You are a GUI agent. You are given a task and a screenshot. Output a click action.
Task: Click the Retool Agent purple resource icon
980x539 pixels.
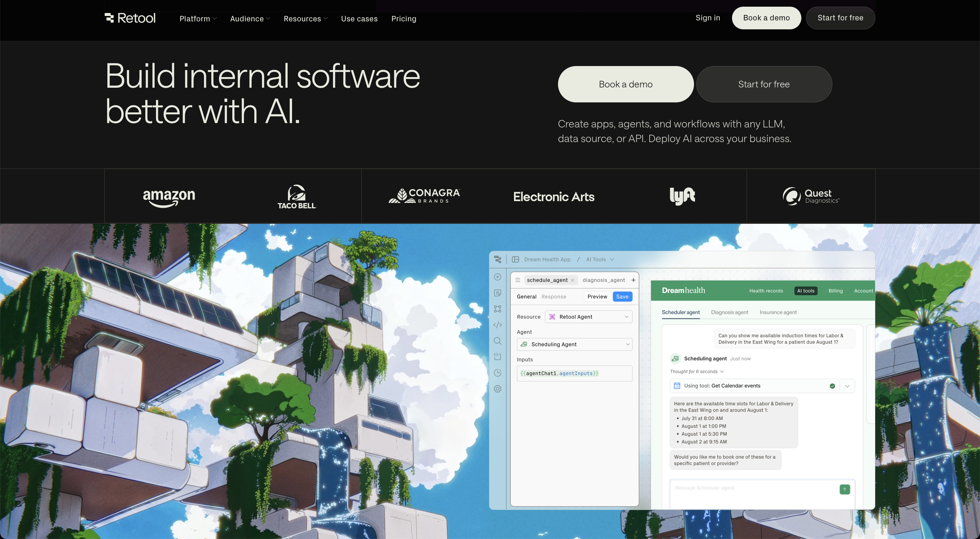(x=552, y=317)
